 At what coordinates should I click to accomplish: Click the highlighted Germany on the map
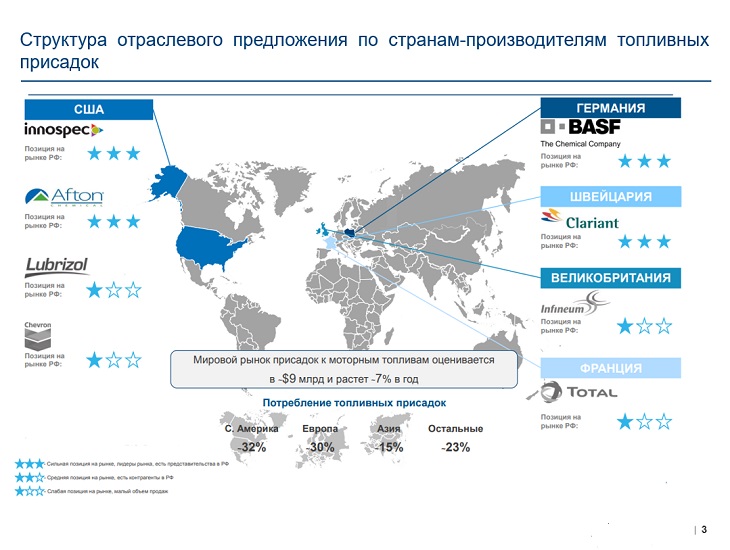[x=352, y=233]
